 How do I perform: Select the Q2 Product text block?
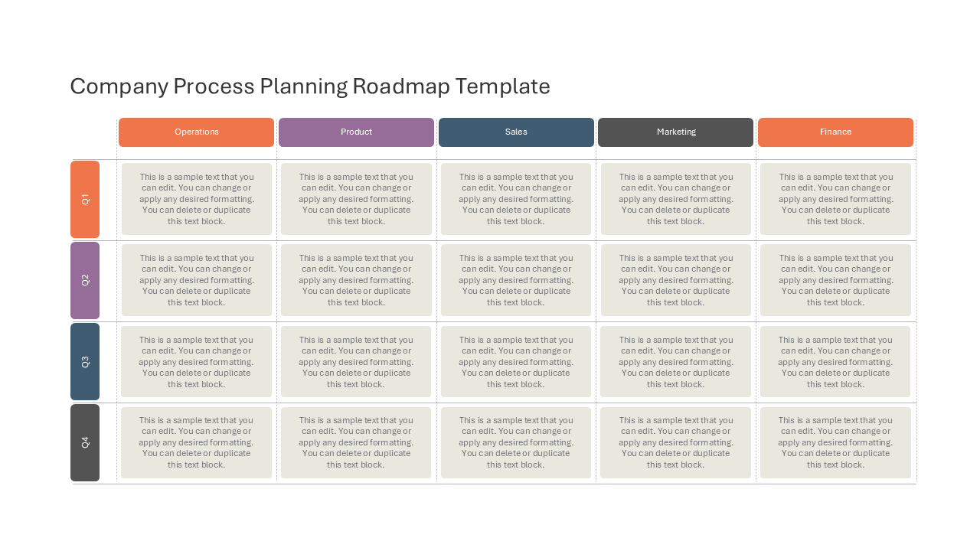click(x=356, y=280)
